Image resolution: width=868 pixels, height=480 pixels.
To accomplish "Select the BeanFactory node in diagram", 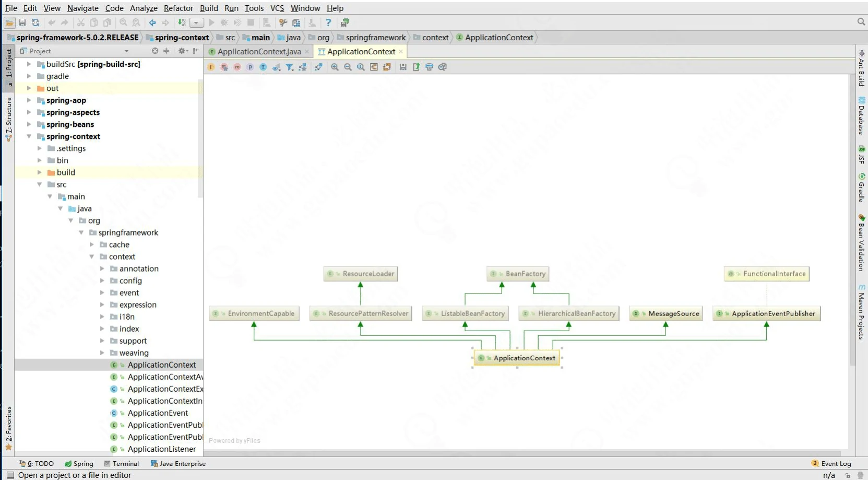I will click(518, 274).
